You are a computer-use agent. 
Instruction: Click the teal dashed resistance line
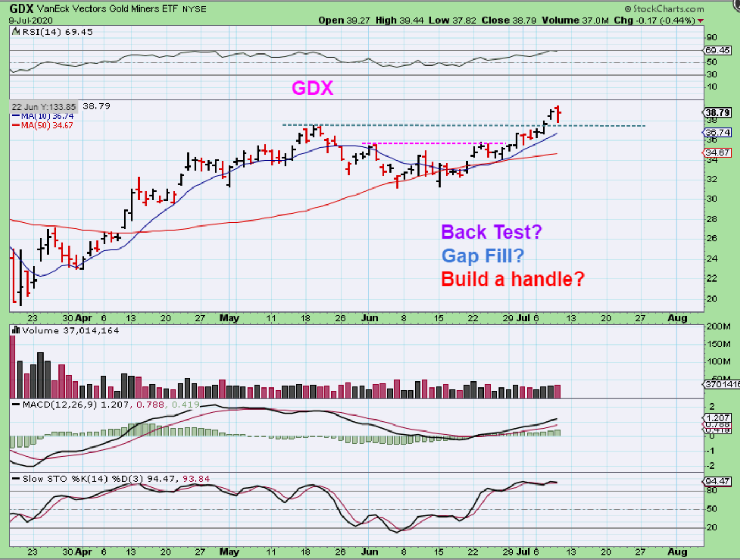tap(463, 126)
